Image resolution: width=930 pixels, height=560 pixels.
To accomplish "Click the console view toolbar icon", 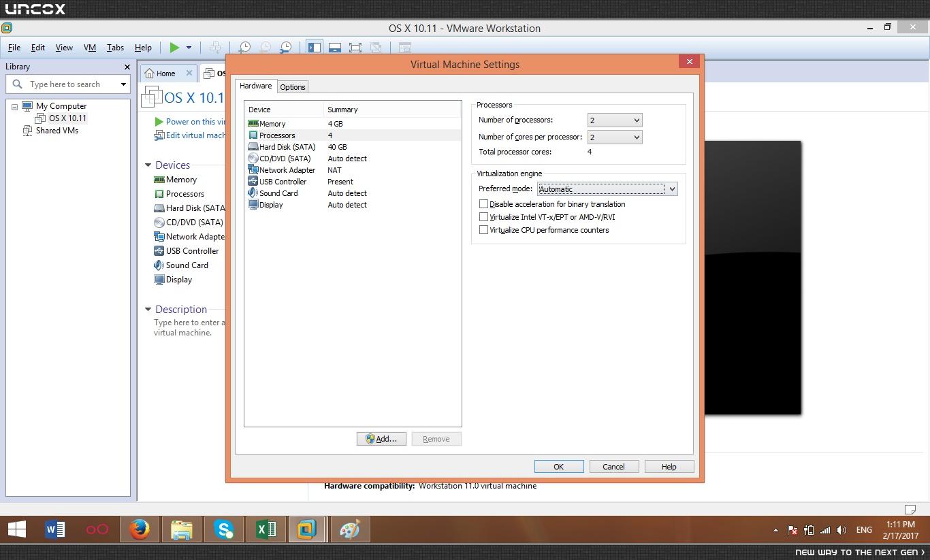I will (x=404, y=48).
